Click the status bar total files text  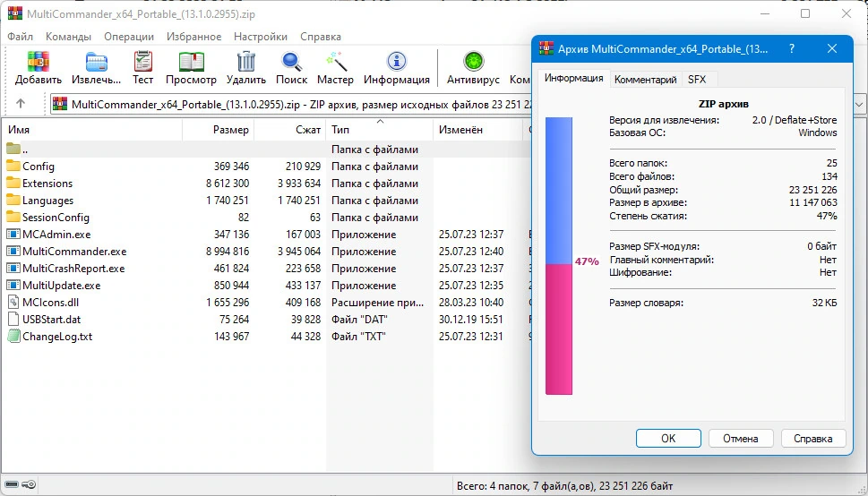[x=564, y=486]
